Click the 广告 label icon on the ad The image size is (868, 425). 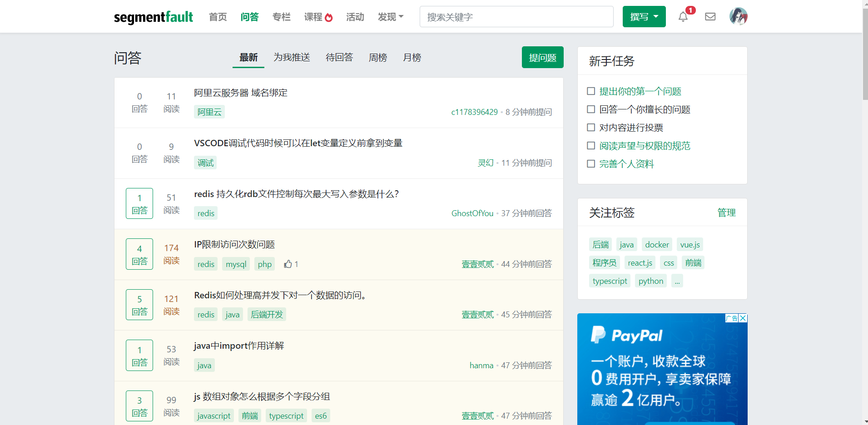tap(732, 318)
